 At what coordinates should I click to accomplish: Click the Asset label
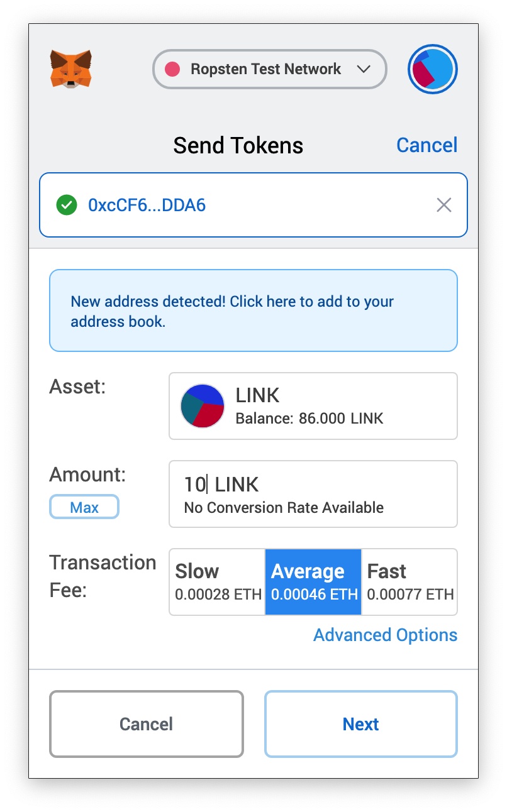[77, 387]
